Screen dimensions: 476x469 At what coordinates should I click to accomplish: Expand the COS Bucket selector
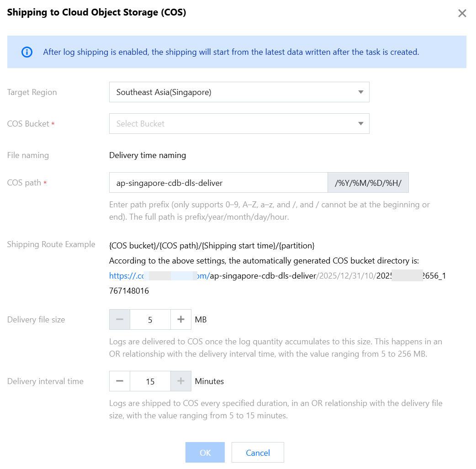point(238,124)
